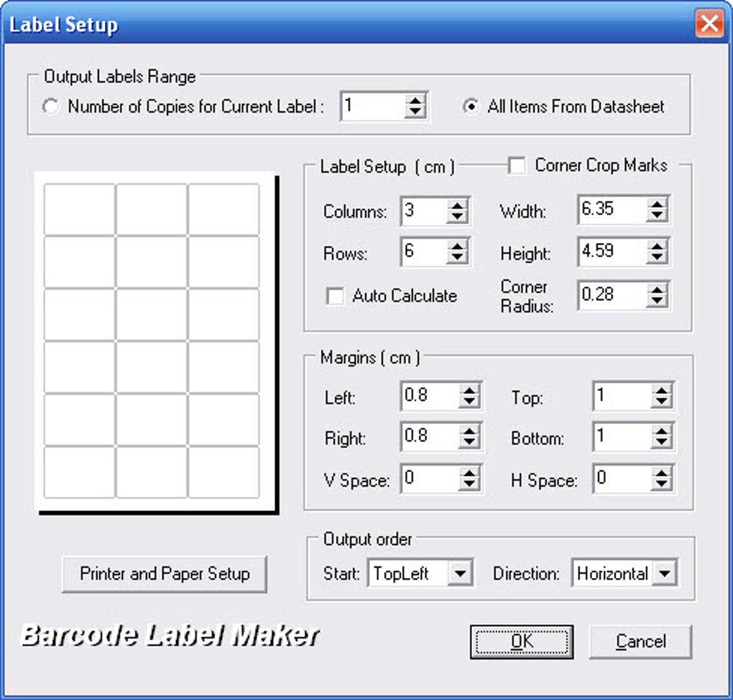Click into the Number of Copies field

coord(372,106)
